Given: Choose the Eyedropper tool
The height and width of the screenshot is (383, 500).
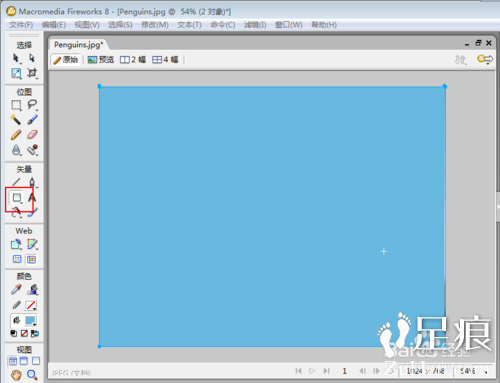Looking at the screenshot, I should click(x=16, y=290).
